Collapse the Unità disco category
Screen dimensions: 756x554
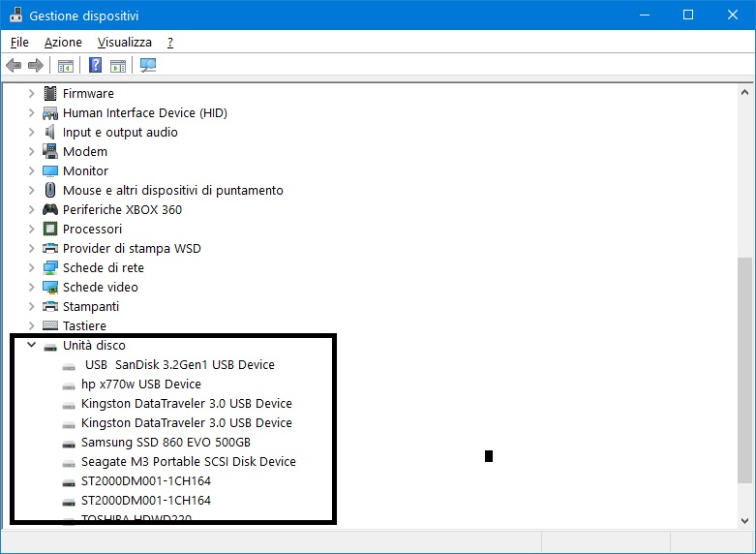pos(31,345)
